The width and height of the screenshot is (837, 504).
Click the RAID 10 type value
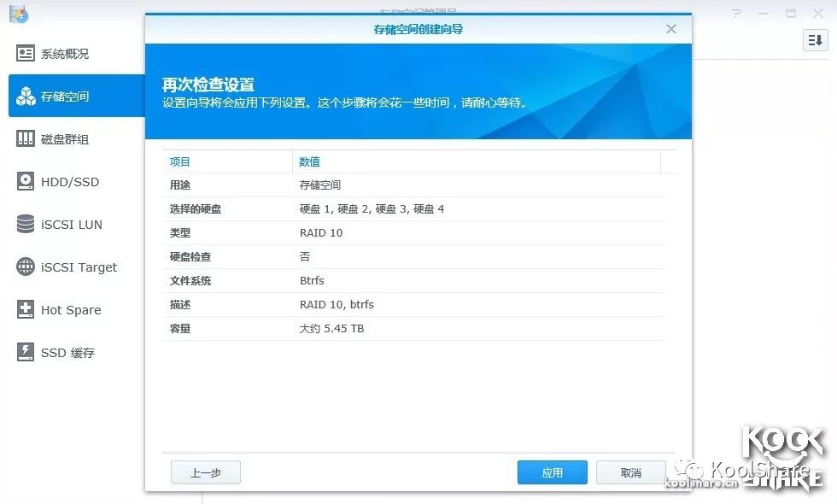(321, 232)
